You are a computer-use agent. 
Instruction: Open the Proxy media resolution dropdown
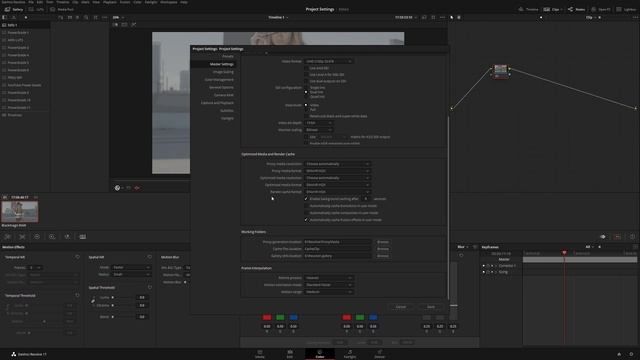[x=338, y=164]
